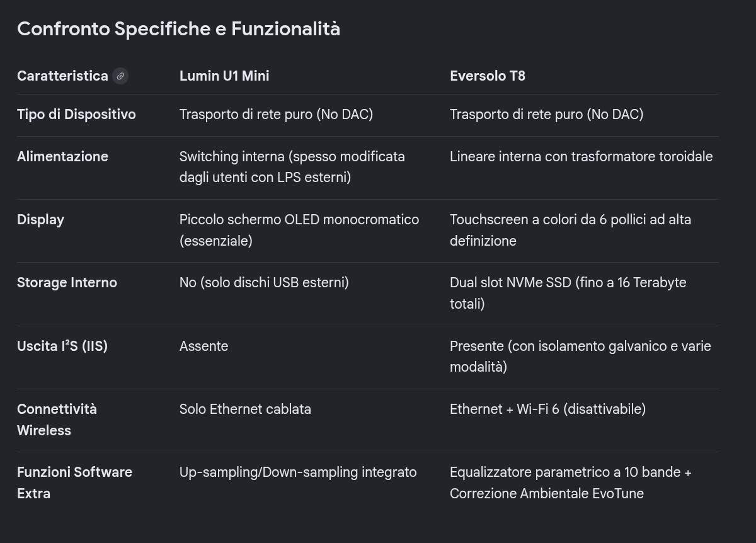This screenshot has width=756, height=543.
Task: Select the Eversolo T8 column header
Action: tap(488, 76)
